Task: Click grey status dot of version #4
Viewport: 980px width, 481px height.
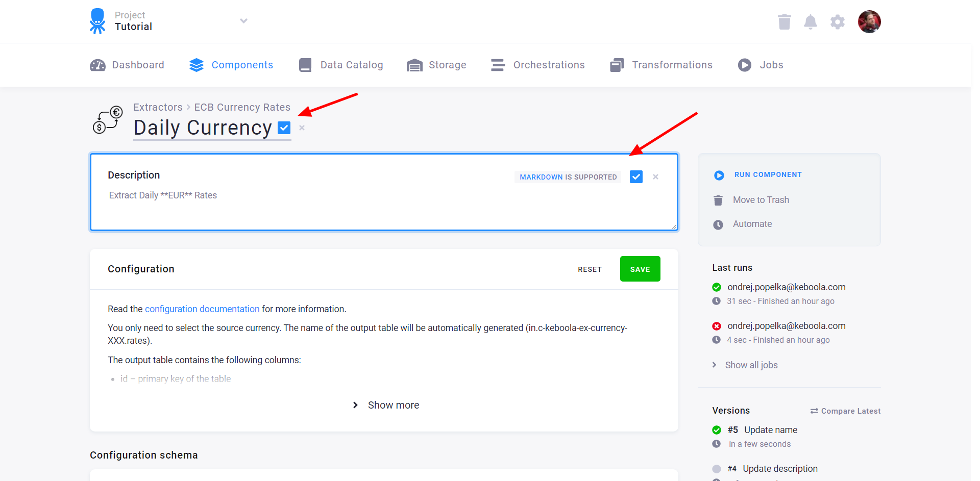Action: pos(717,469)
